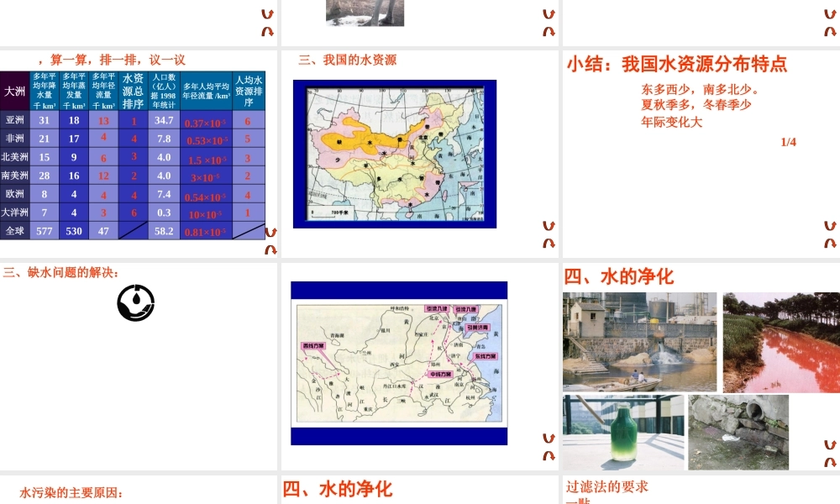Click the heading 水污染的主要原因：
Screen dimensions: 840x504
[x=71, y=493]
